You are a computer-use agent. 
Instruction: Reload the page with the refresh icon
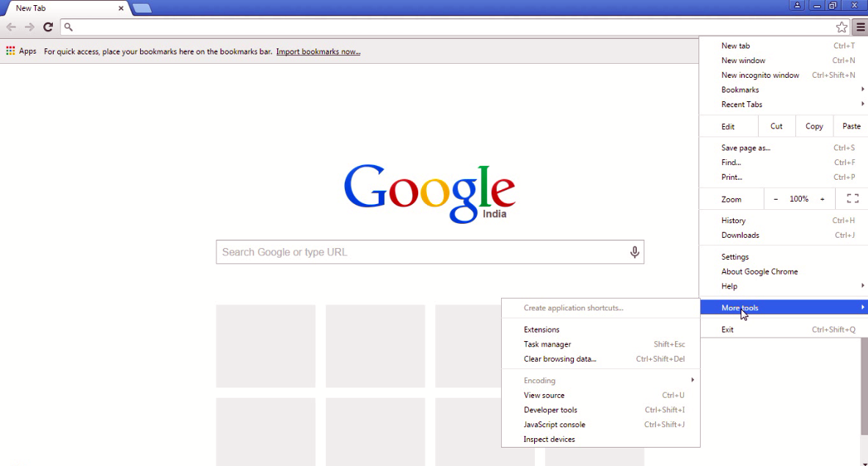[x=48, y=26]
